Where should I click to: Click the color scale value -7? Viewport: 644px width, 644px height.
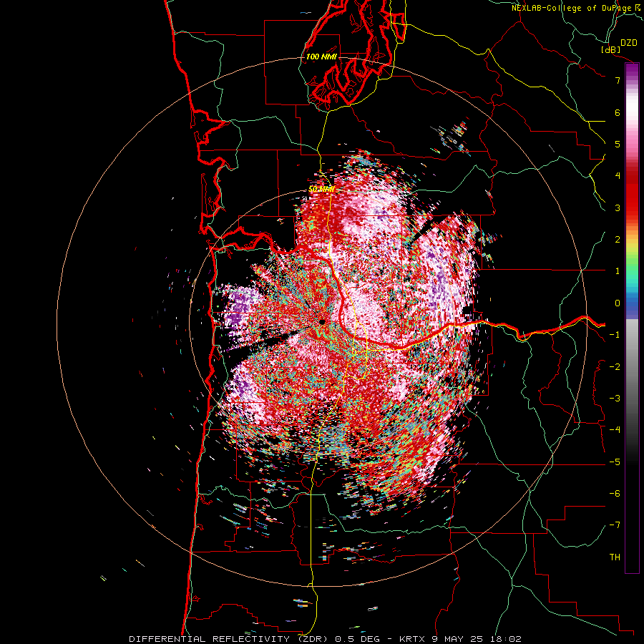pyautogui.click(x=615, y=525)
